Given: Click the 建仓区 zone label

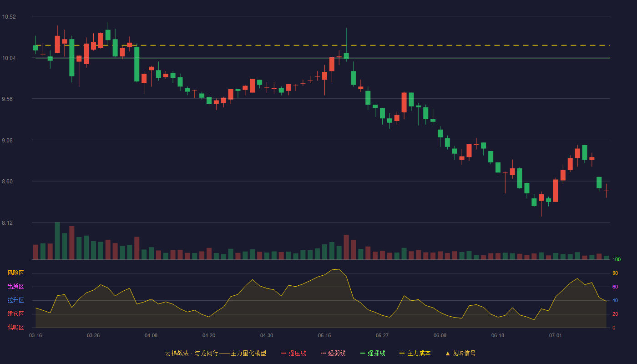Looking at the screenshot, I should [x=15, y=314].
